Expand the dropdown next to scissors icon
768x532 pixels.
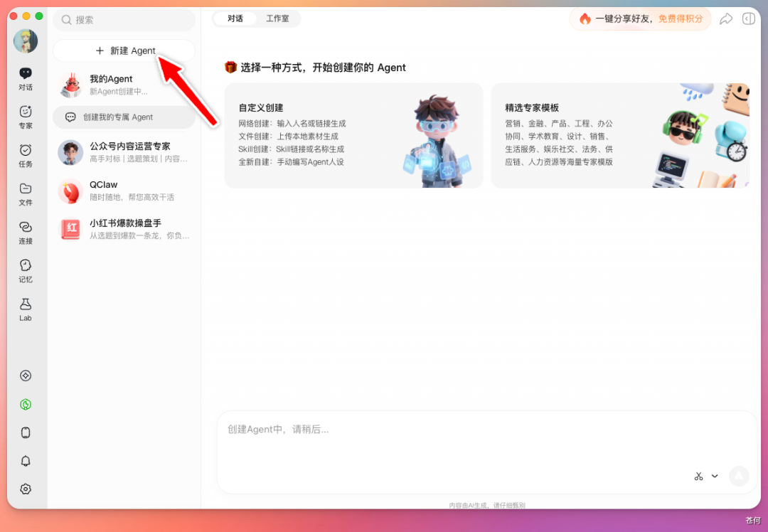[715, 476]
